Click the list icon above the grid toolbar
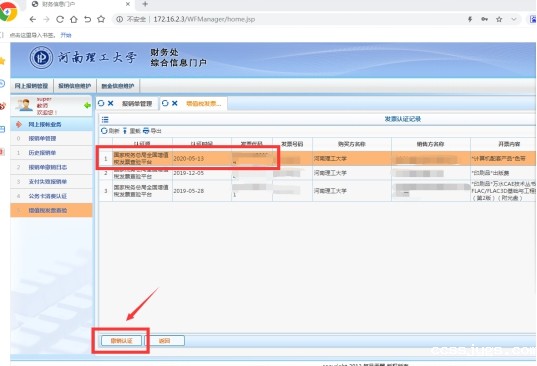537x366 pixels. 105,119
